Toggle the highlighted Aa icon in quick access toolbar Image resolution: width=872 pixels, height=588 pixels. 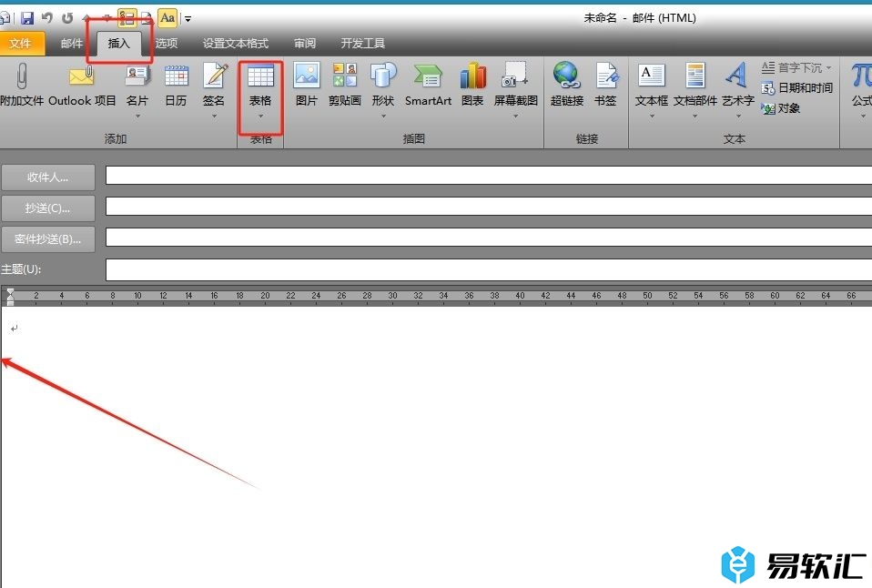tap(167, 18)
